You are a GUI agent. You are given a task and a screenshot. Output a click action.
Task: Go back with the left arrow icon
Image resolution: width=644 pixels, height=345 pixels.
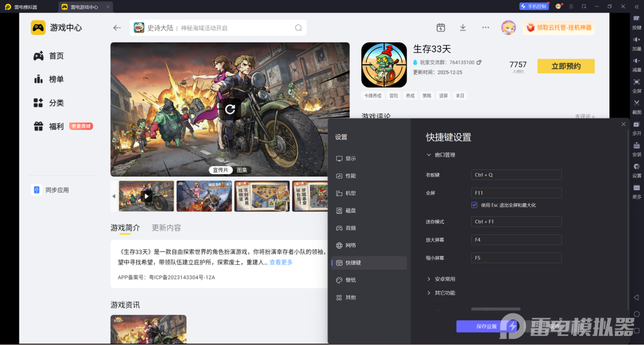pyautogui.click(x=117, y=28)
